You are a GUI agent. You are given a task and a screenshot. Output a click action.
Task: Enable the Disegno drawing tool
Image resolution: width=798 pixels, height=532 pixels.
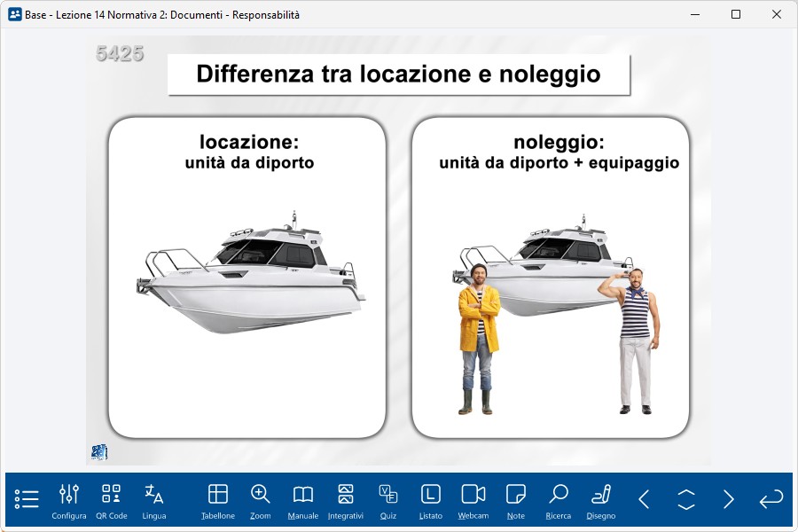[x=601, y=500]
